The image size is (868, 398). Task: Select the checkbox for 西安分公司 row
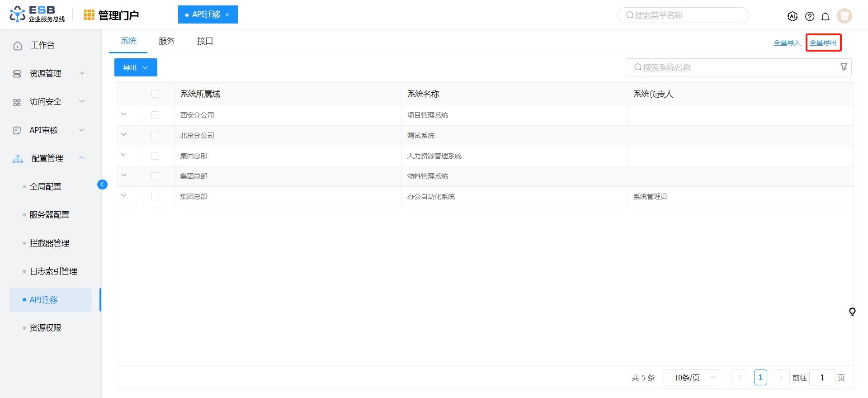155,115
